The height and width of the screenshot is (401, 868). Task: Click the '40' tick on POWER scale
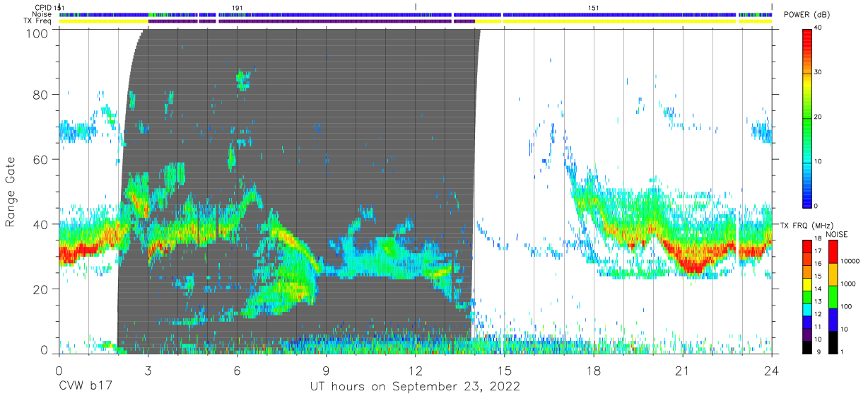pos(818,28)
